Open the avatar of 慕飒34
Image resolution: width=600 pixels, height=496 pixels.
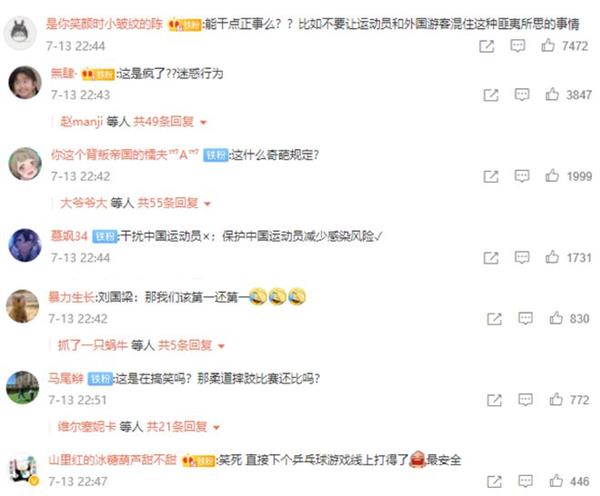coord(25,245)
